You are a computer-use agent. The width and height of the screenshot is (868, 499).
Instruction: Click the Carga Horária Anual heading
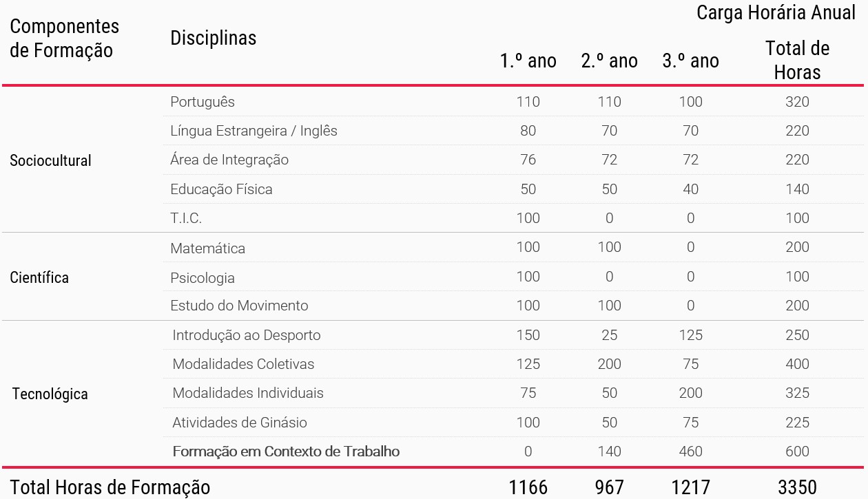(776, 13)
